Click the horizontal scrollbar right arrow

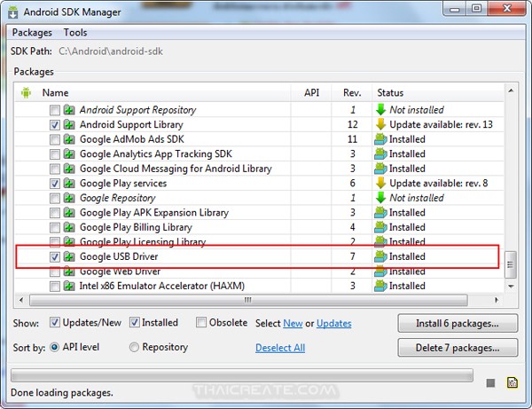pos(497,300)
